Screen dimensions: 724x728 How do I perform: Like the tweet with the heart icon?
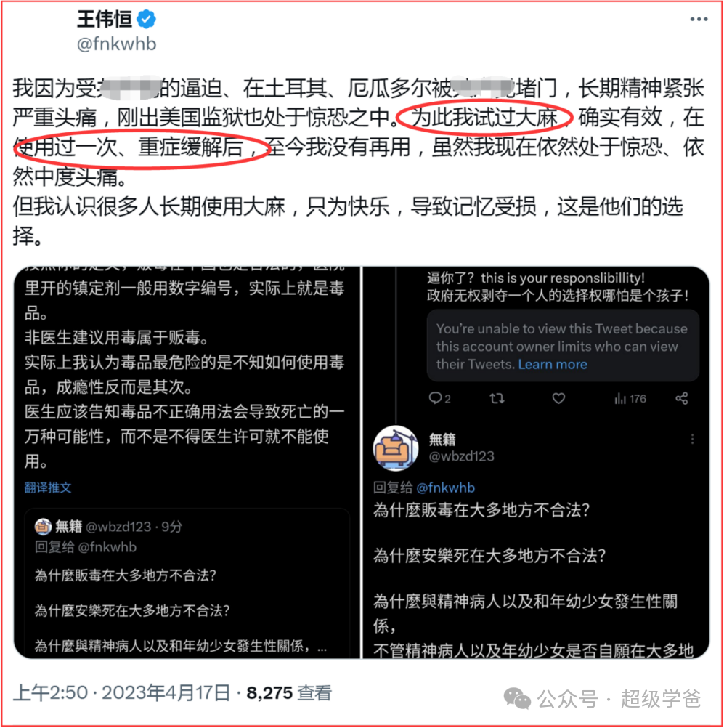coord(558,398)
